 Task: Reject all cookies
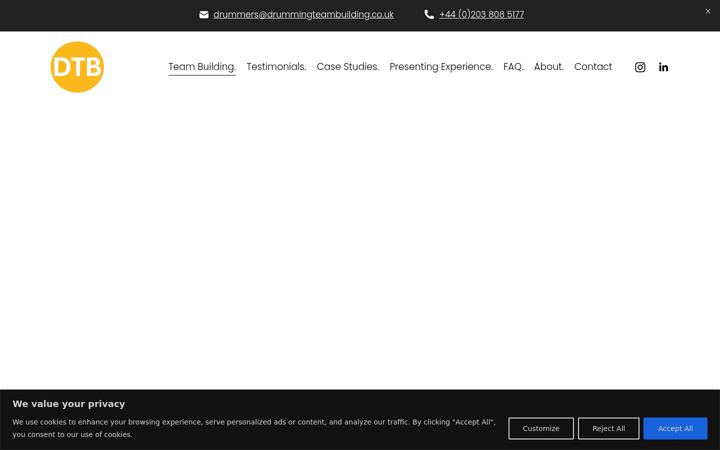click(x=608, y=428)
